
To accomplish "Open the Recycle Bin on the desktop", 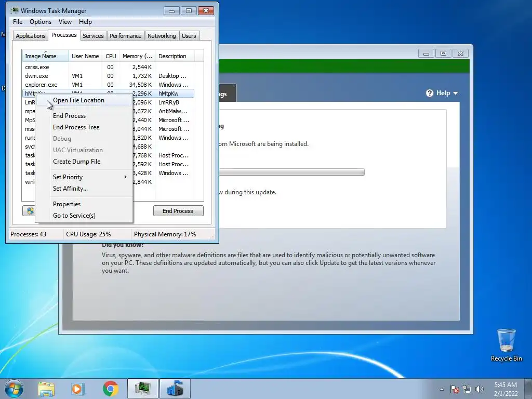I will pyautogui.click(x=506, y=345).
